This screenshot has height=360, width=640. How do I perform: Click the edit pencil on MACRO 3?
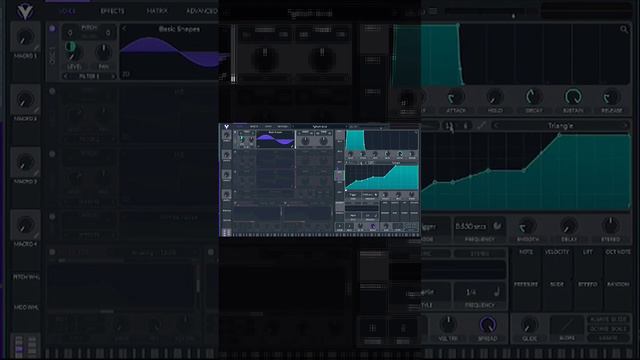[36, 173]
